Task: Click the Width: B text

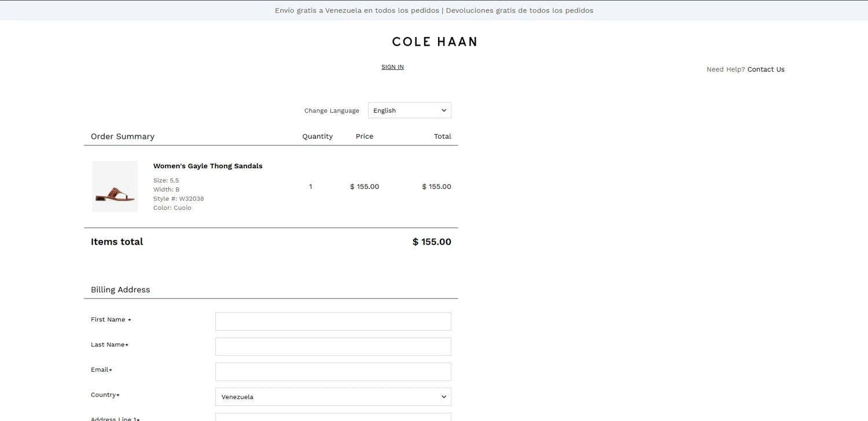Action: pos(167,190)
